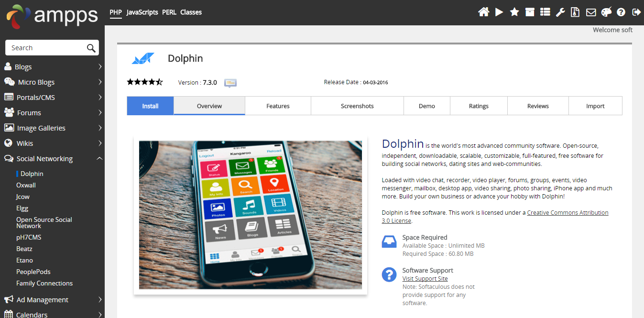Click the Software Support question icon
The height and width of the screenshot is (318, 644).
(389, 274)
